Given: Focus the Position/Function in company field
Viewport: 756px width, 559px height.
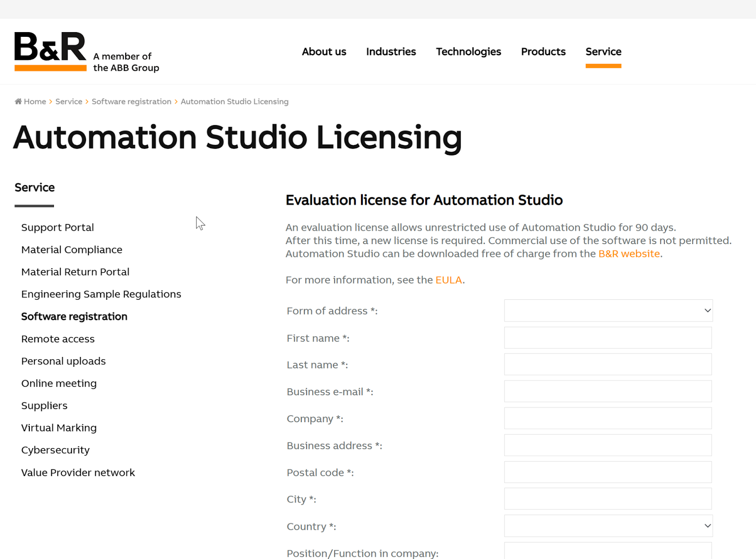Looking at the screenshot, I should (x=608, y=551).
